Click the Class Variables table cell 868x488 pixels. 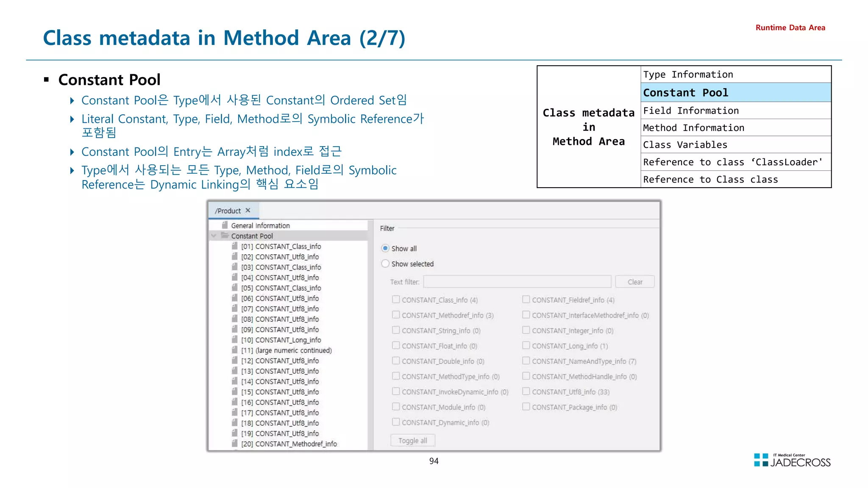pyautogui.click(x=736, y=144)
